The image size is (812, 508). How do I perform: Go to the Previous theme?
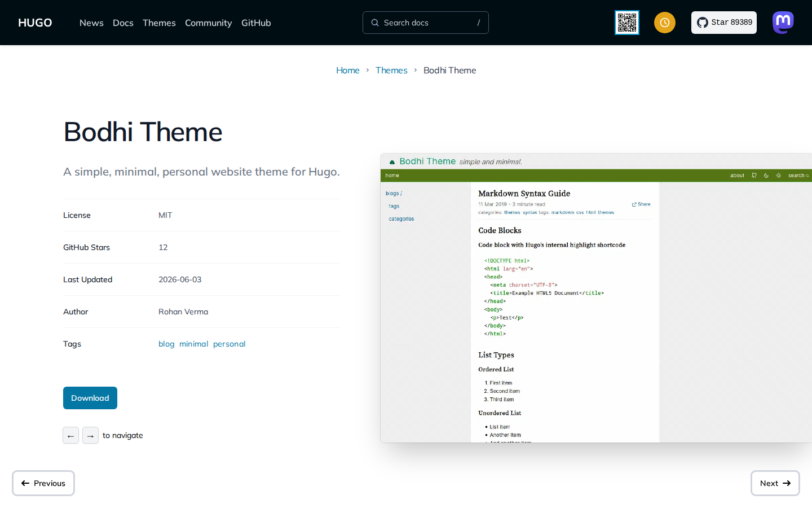pyautogui.click(x=43, y=483)
